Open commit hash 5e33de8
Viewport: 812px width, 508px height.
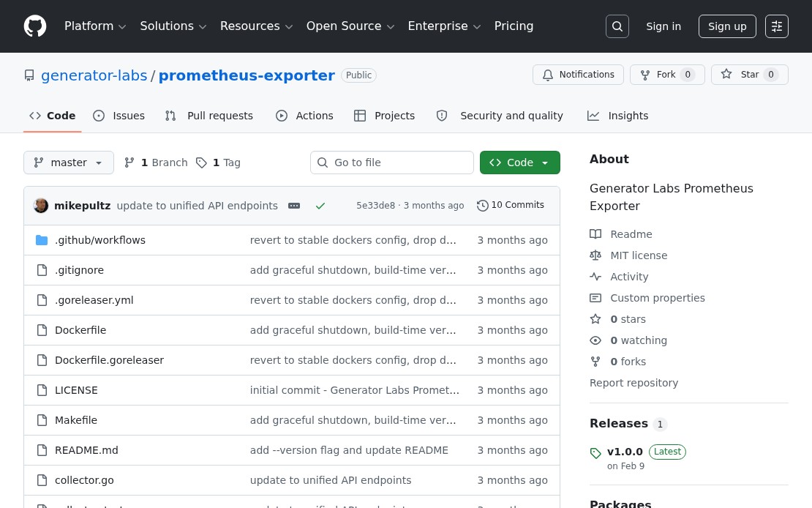click(375, 206)
